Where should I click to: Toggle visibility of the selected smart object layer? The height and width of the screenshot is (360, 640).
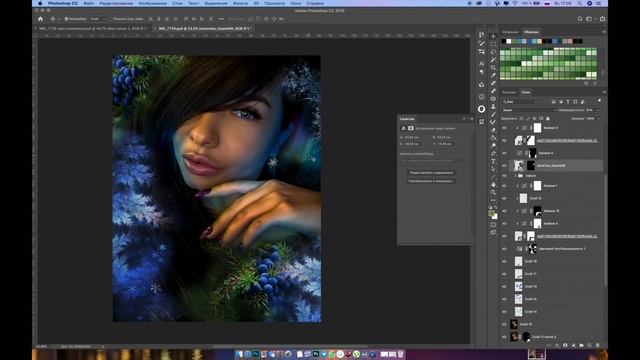[504, 165]
